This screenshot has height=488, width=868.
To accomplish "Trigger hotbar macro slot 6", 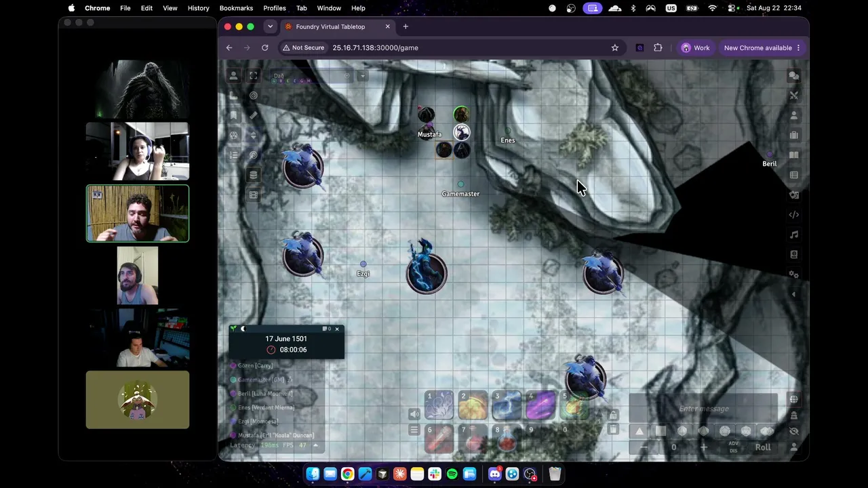I will click(x=439, y=438).
